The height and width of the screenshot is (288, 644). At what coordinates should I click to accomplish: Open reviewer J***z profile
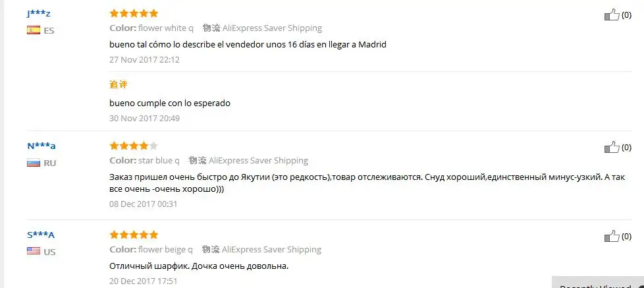39,14
